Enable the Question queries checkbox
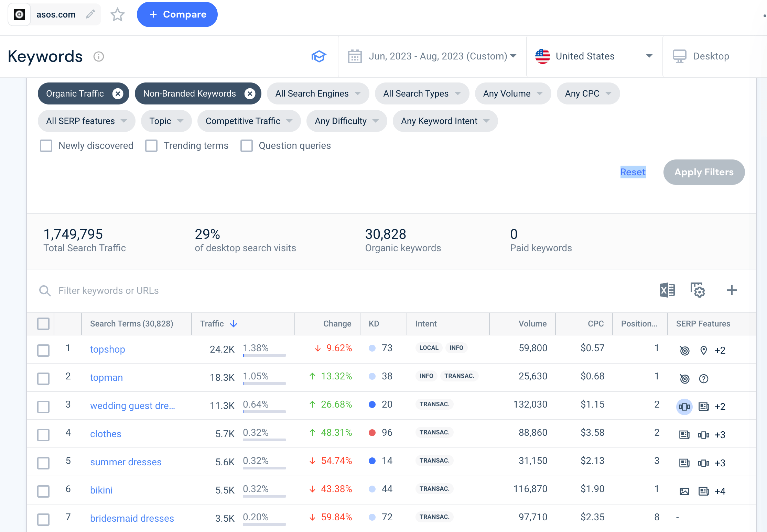 [246, 146]
